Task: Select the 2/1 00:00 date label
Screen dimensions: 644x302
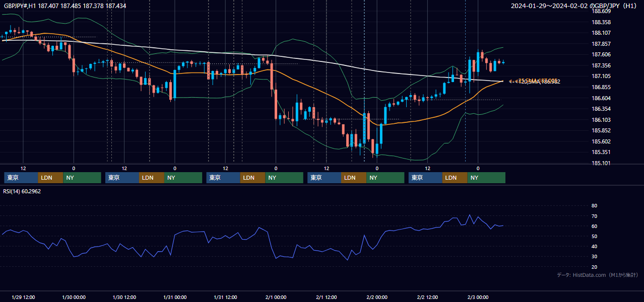Action: (x=276, y=297)
